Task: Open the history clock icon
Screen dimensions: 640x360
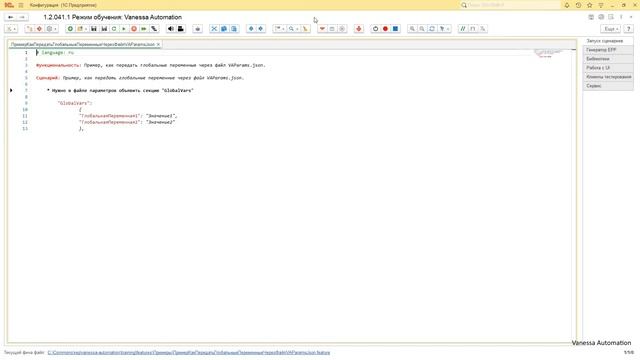Action: point(578,5)
